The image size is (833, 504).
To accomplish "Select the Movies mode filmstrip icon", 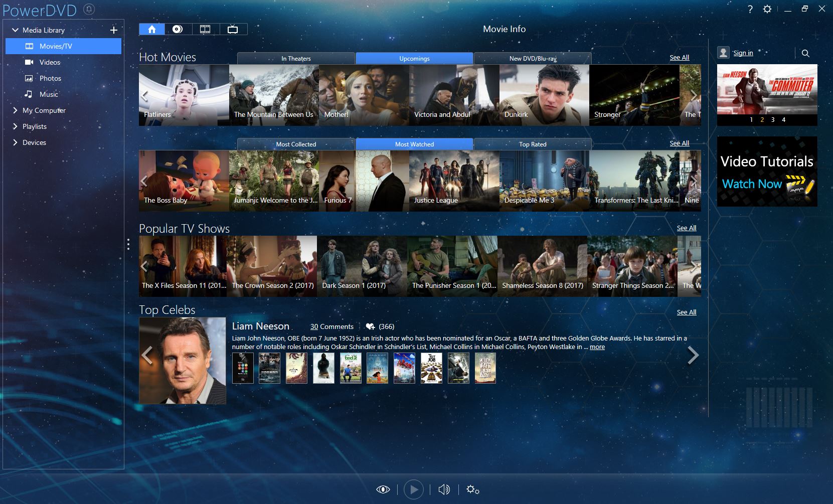I will click(x=205, y=29).
